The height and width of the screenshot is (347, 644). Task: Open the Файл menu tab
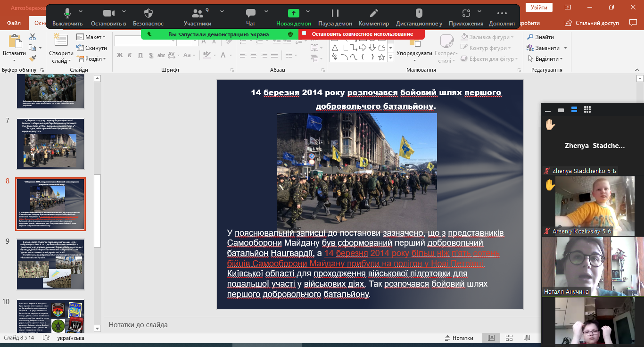tap(14, 23)
